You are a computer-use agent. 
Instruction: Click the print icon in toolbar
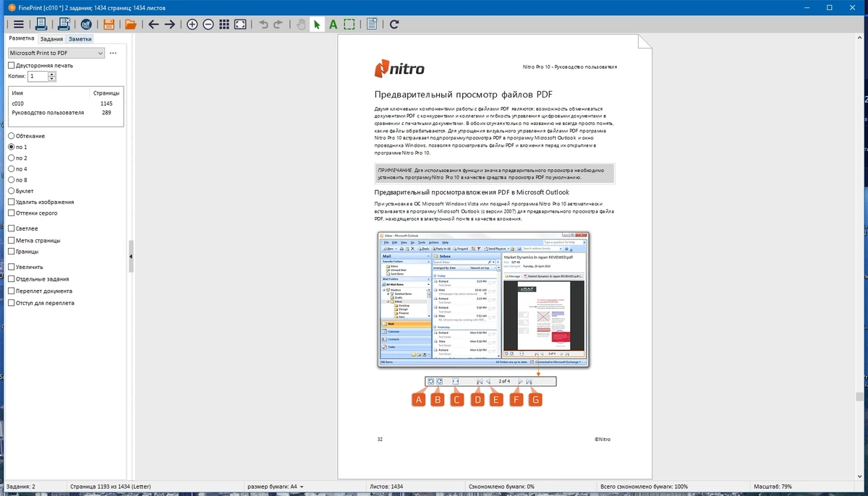(x=42, y=25)
